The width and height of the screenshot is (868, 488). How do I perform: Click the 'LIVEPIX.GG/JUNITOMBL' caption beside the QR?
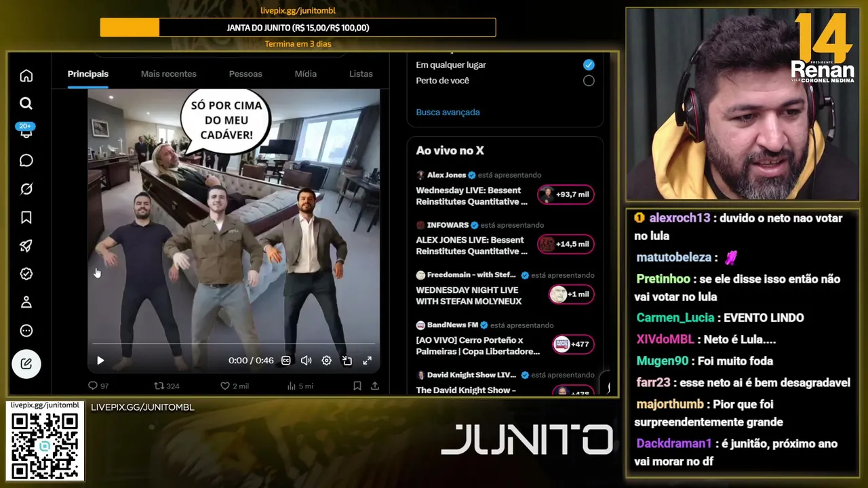[142, 407]
